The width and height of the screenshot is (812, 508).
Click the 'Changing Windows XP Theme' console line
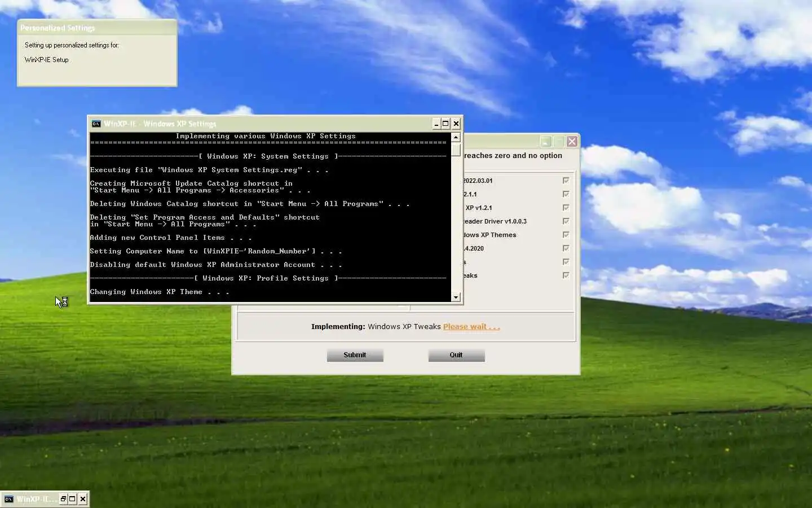pyautogui.click(x=160, y=292)
